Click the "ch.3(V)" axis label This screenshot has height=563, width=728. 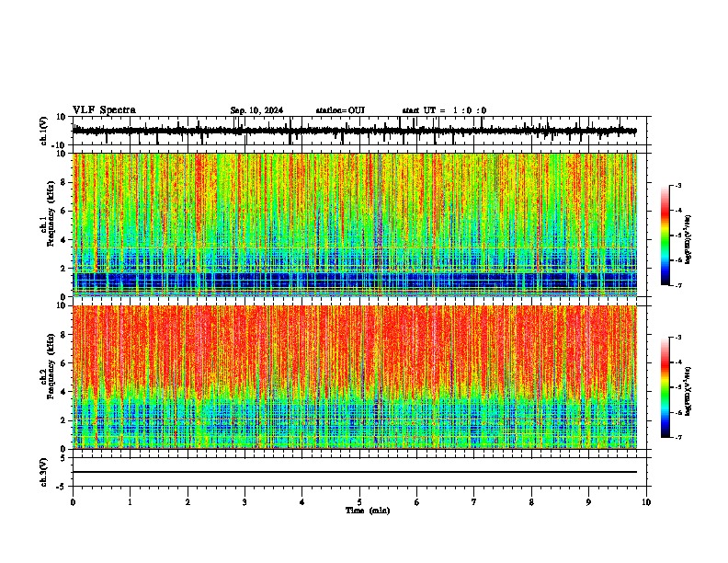coord(44,472)
